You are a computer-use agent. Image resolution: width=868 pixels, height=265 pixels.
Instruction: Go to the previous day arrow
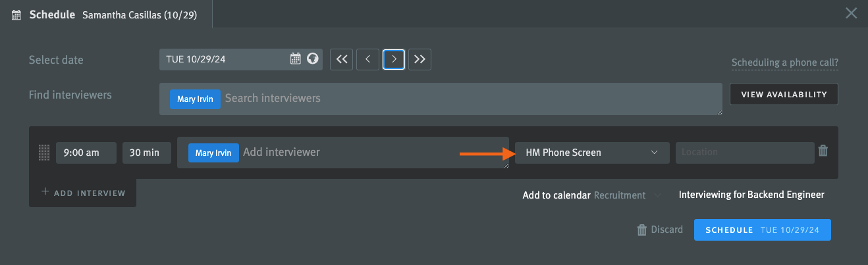pos(367,59)
